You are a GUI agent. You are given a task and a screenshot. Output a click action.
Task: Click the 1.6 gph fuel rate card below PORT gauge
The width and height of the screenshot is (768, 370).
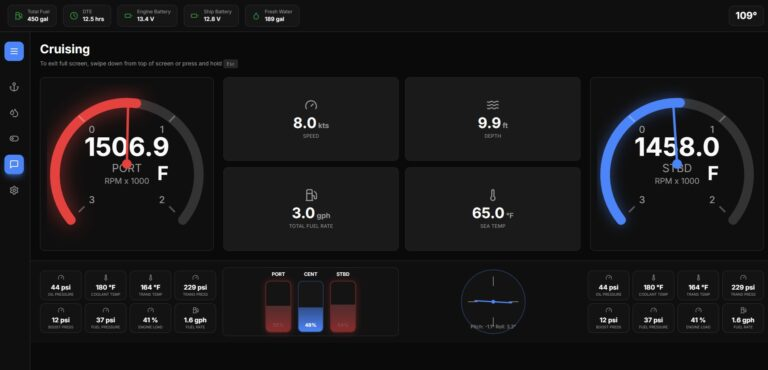point(195,318)
